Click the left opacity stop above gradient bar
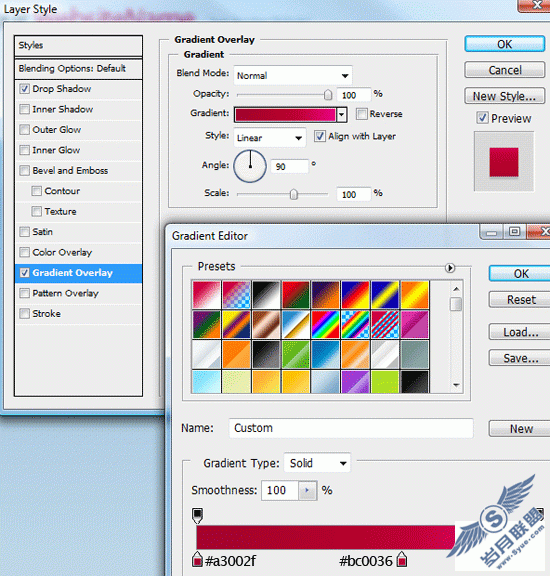The image size is (550, 576). click(x=197, y=516)
